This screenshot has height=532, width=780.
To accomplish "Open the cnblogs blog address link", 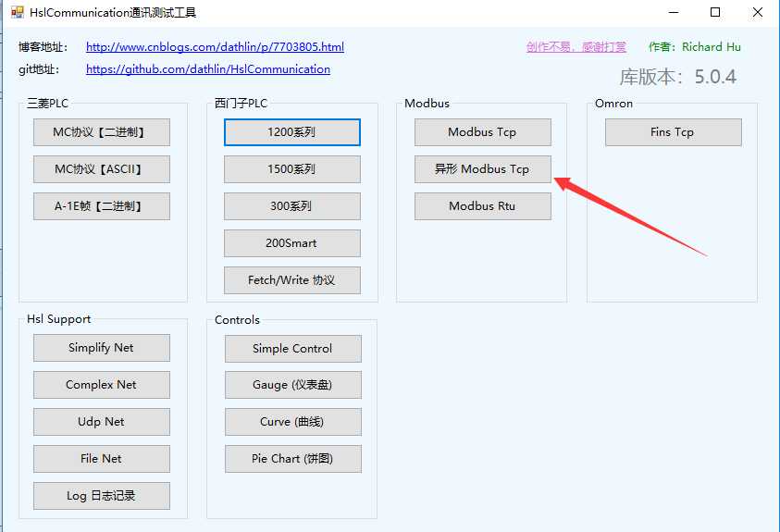I will (x=215, y=47).
